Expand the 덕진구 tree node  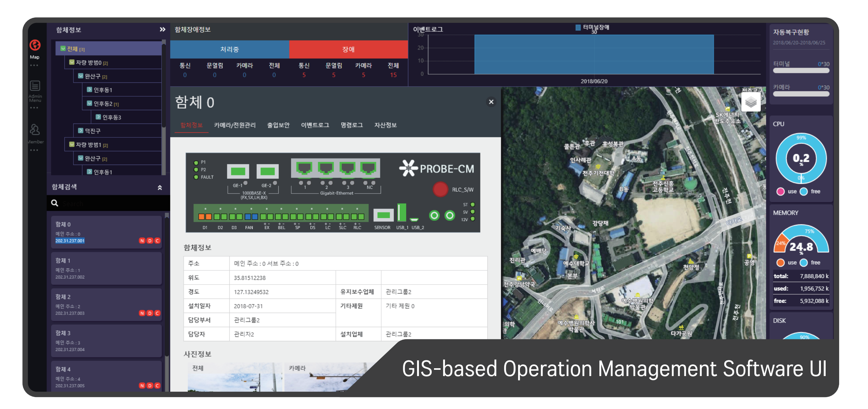tap(81, 131)
